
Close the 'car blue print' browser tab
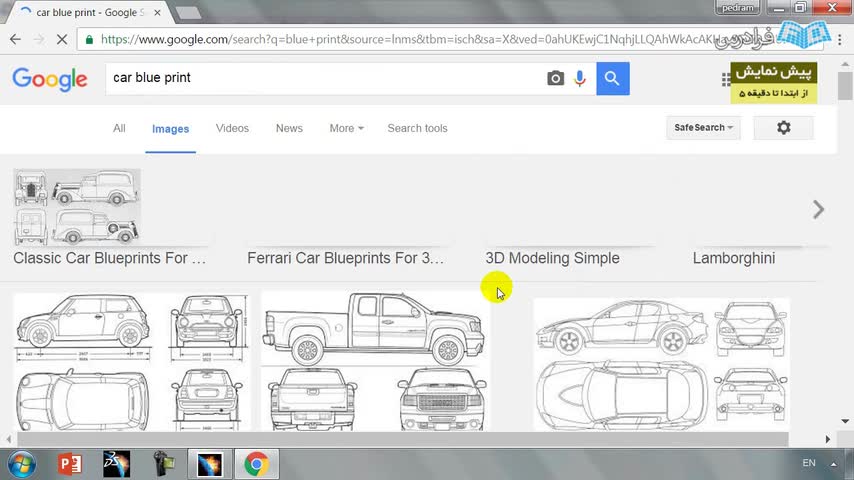tap(157, 12)
